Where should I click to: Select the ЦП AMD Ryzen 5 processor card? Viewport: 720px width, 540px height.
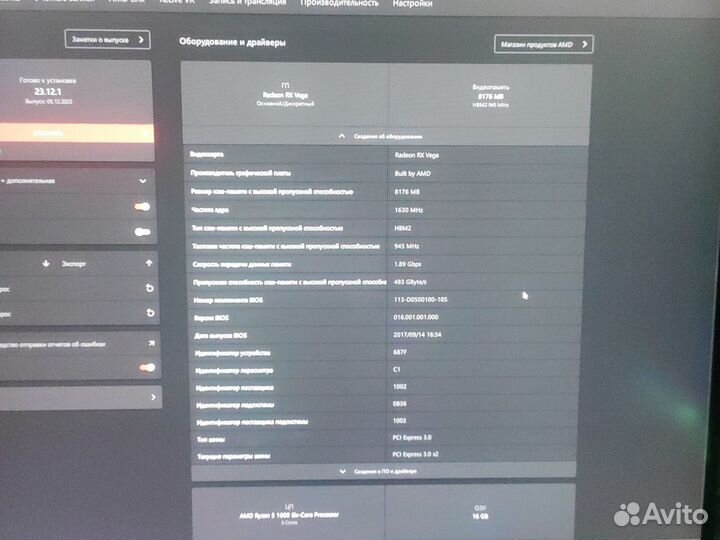(288, 513)
